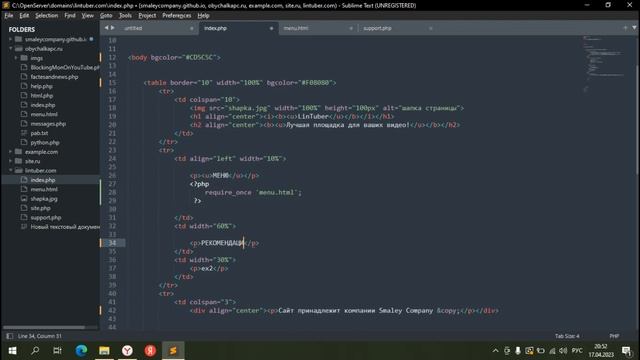640x360 pixels.
Task: Close the menu.html tab
Action: tap(351, 28)
